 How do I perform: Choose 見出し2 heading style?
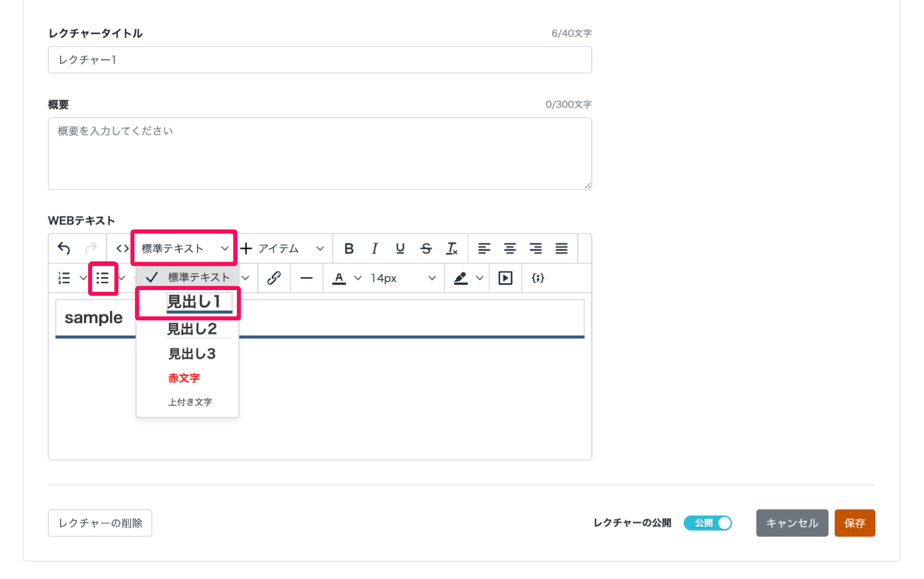pos(188,329)
